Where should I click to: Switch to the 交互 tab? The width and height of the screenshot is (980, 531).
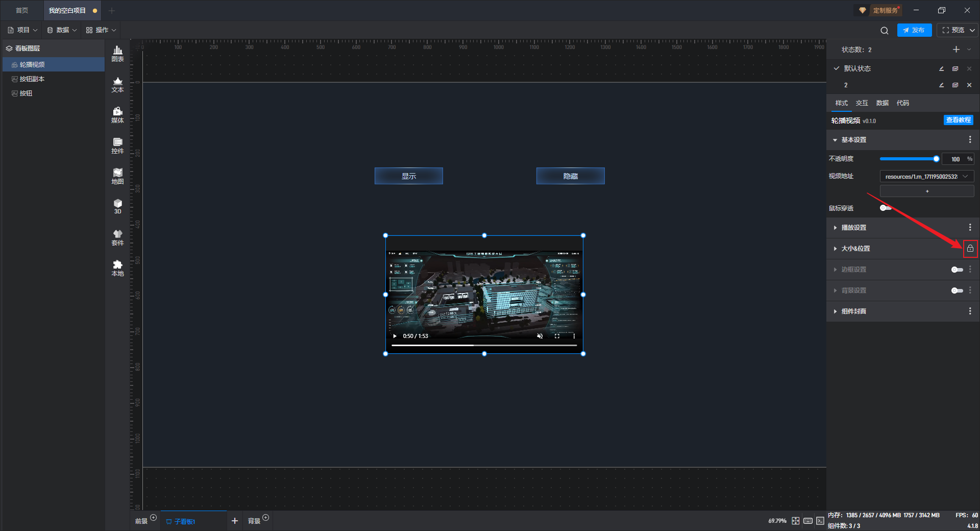coord(862,103)
